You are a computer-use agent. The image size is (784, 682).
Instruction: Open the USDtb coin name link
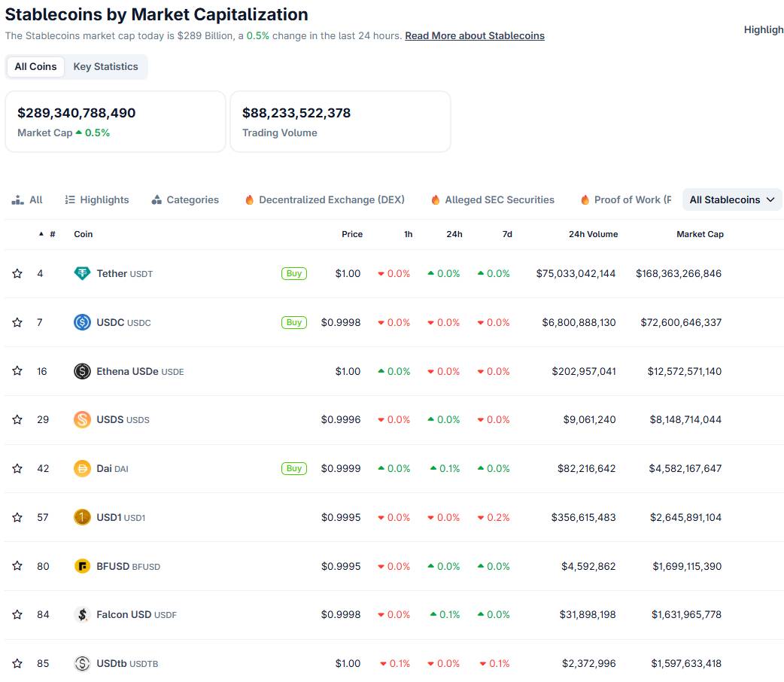coord(127,663)
